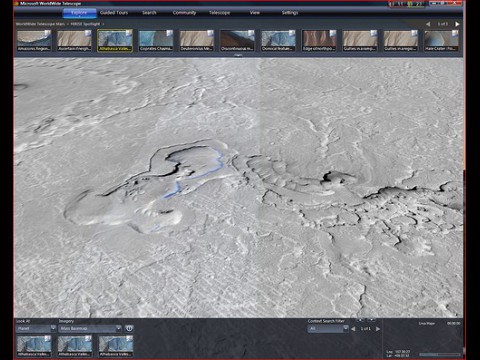Click the HiRISE Spotlight breadcrumb

85,24
